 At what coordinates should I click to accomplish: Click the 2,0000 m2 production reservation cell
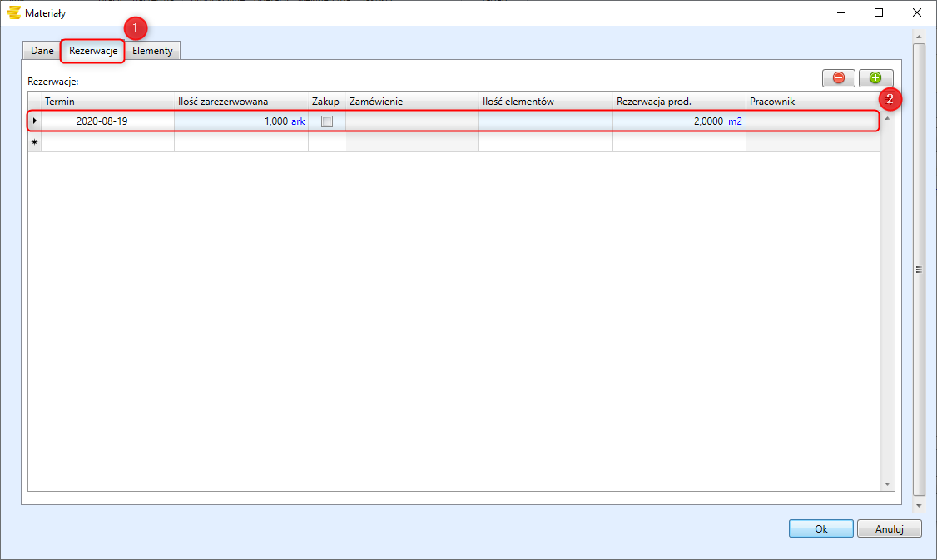pos(678,121)
